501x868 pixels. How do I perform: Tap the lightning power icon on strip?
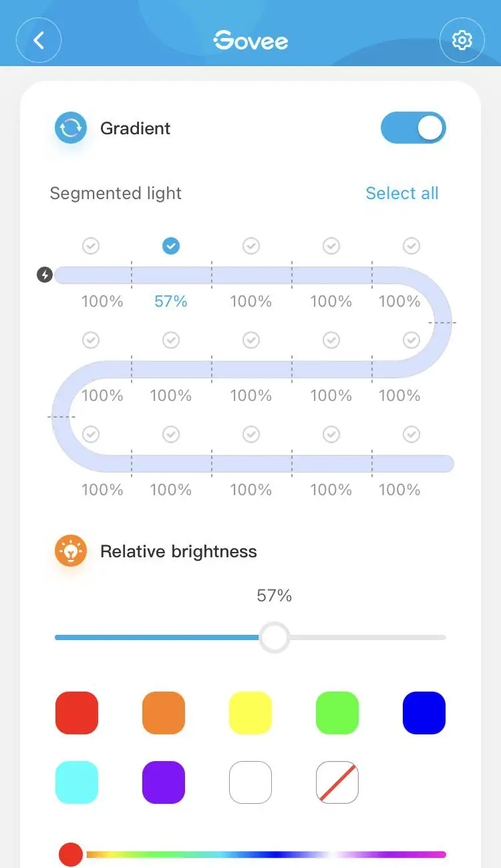coord(45,275)
